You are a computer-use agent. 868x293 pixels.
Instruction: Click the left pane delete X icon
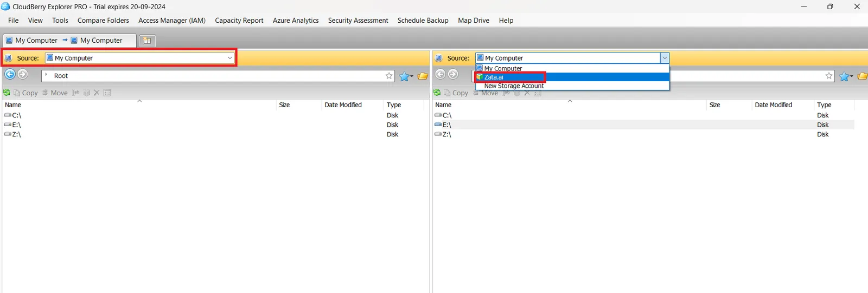point(97,93)
